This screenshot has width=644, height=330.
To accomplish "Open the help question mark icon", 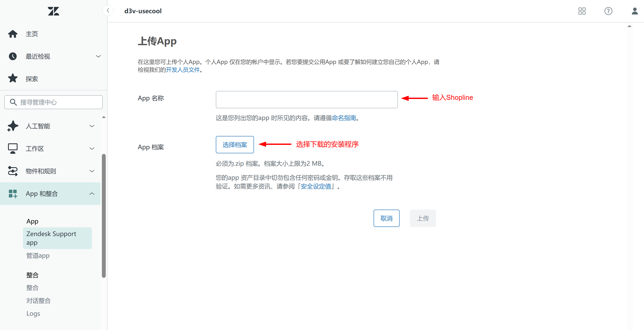I will click(608, 11).
